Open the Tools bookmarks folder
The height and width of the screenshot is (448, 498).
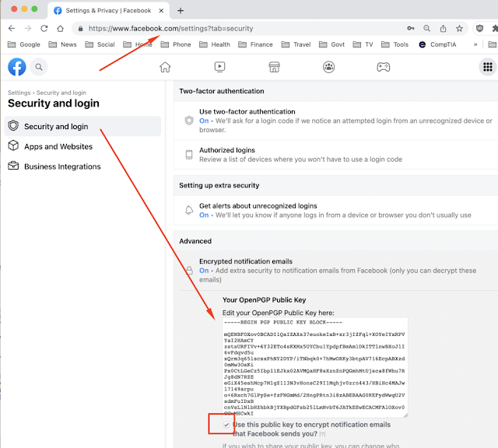point(395,44)
